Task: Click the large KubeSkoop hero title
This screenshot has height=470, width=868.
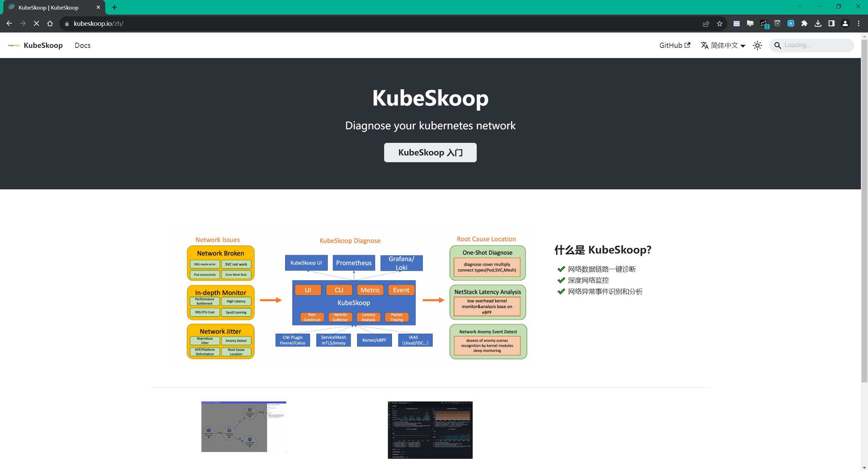Action: [430, 98]
